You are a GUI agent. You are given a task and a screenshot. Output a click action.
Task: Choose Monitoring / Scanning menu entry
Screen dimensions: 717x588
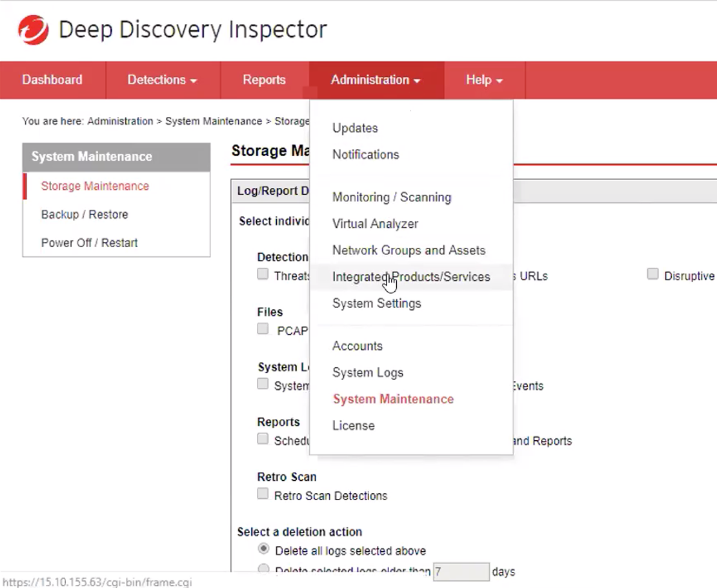(392, 197)
